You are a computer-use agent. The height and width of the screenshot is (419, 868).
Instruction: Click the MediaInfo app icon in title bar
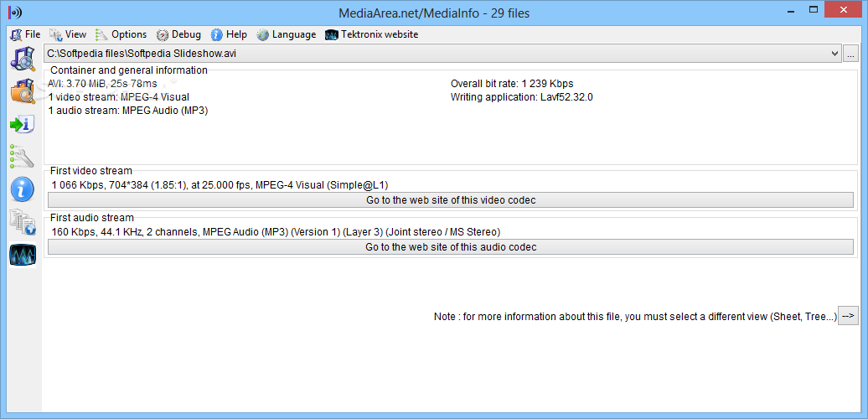click(15, 13)
